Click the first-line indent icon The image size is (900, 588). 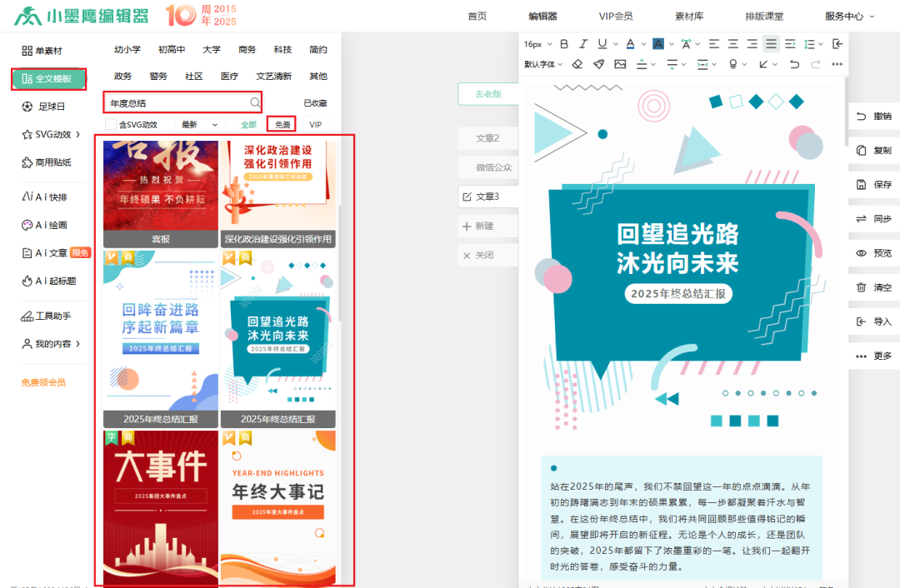(790, 43)
